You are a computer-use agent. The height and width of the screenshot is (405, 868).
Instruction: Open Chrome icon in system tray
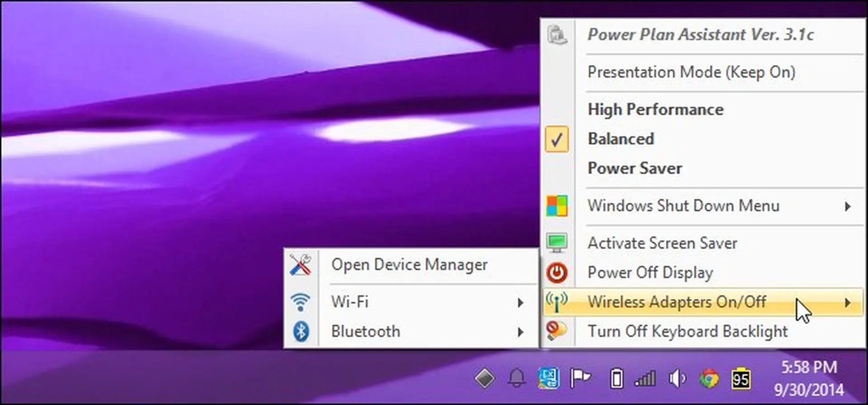(x=709, y=378)
